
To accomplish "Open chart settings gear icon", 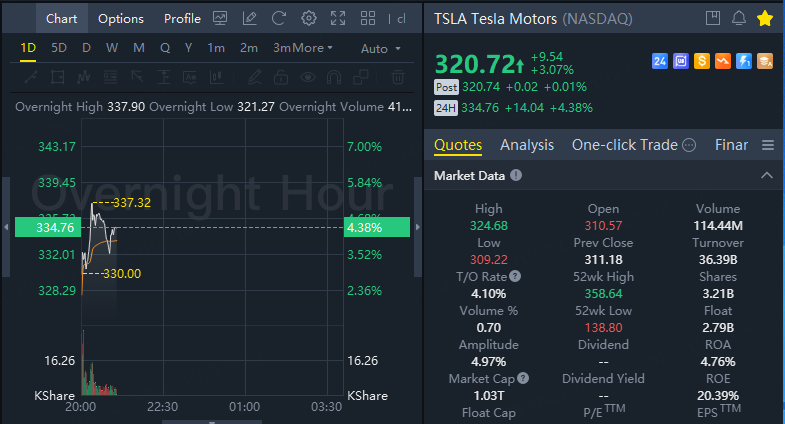I will click(x=308, y=19).
